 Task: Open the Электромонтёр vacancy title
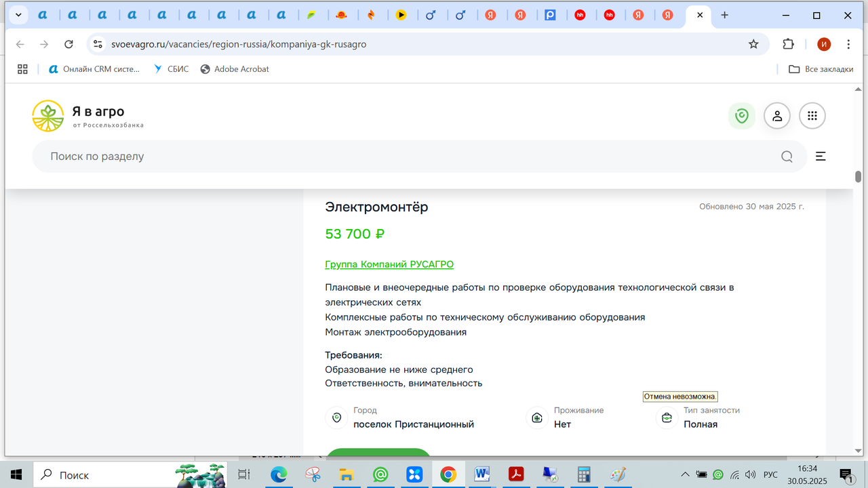(376, 207)
